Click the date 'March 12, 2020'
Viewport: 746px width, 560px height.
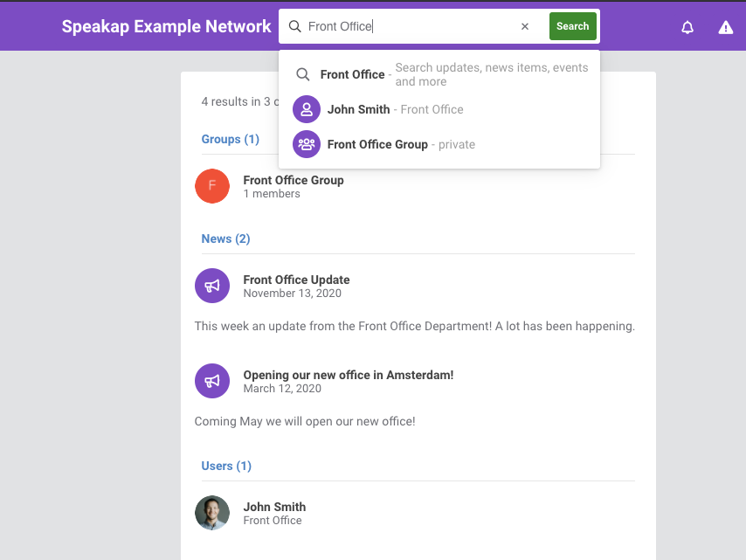click(x=282, y=388)
